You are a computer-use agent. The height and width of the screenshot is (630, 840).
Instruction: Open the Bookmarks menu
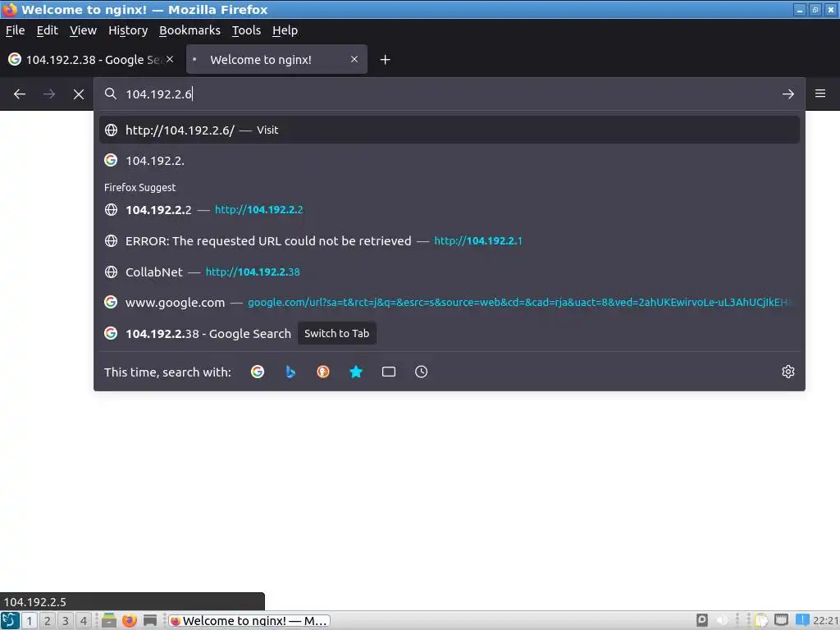pyautogui.click(x=189, y=30)
